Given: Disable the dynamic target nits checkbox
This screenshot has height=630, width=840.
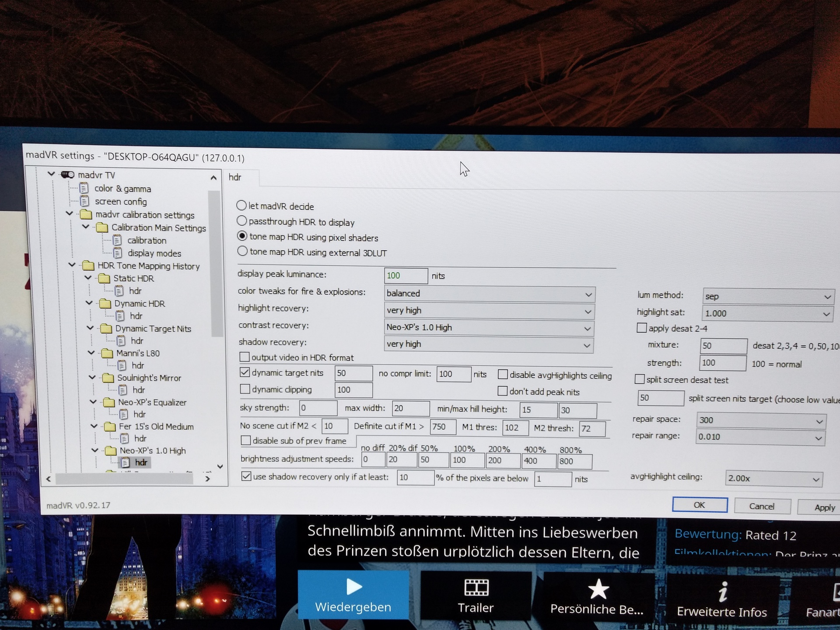Looking at the screenshot, I should (245, 373).
